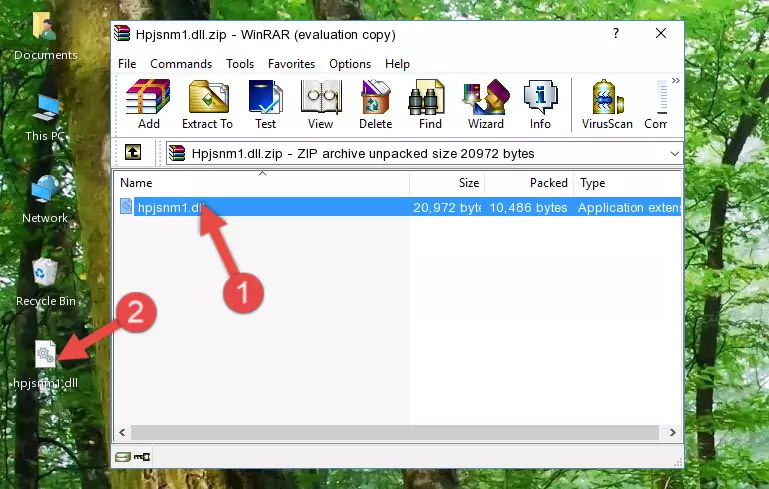The width and height of the screenshot is (769, 489).
Task: Run the Test archive tool
Action: (x=265, y=104)
